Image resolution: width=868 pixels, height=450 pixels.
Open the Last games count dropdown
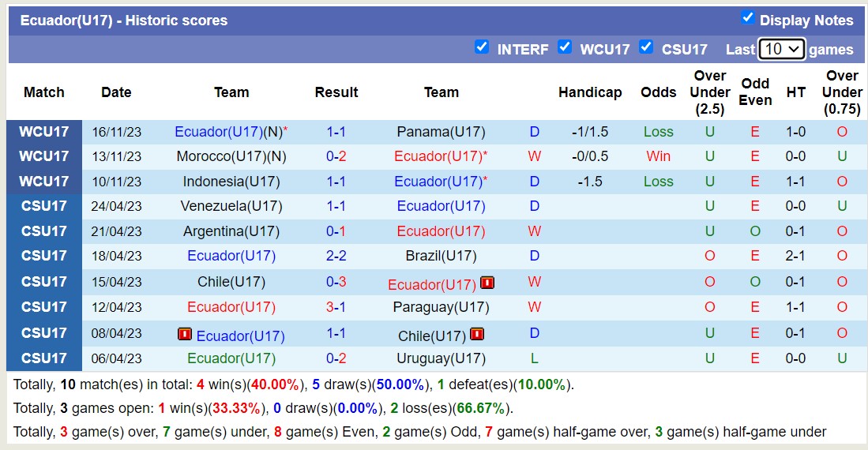tap(781, 49)
